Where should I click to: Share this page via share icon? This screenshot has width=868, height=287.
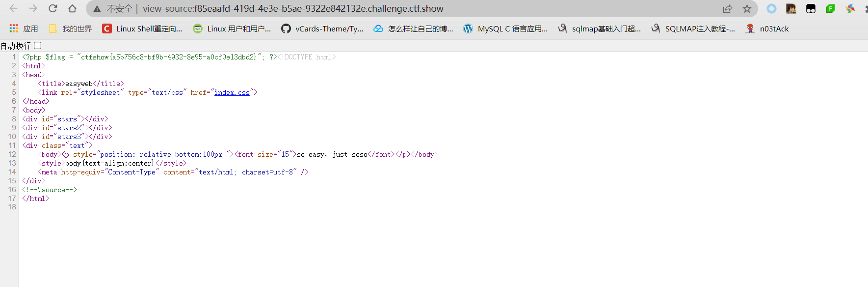click(x=727, y=8)
